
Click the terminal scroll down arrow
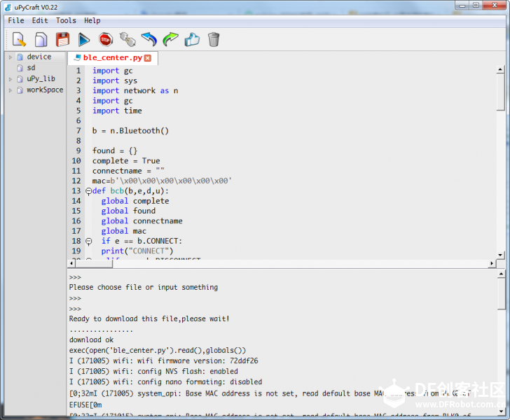pyautogui.click(x=501, y=411)
